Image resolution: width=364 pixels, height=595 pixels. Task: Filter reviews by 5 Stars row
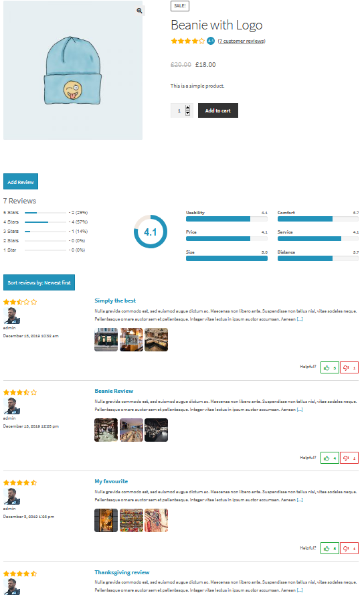(45, 213)
